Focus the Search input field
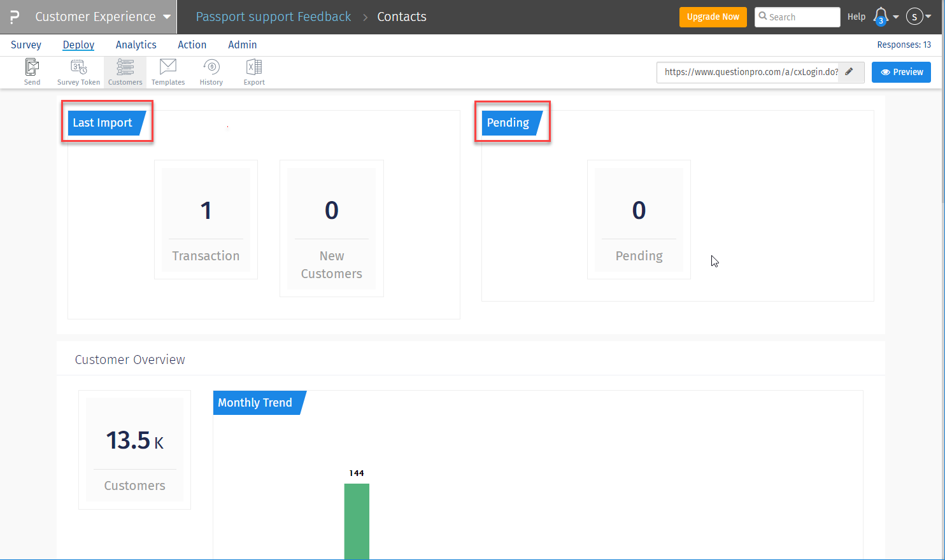This screenshot has width=945, height=560. [797, 17]
